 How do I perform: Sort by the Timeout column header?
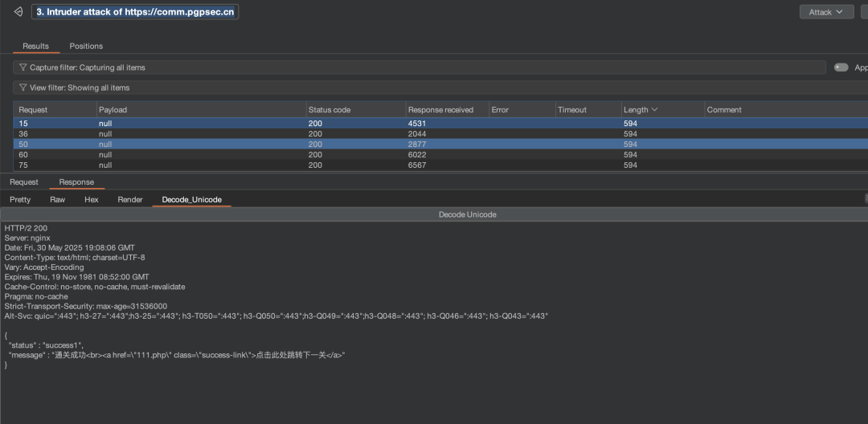[588, 109]
